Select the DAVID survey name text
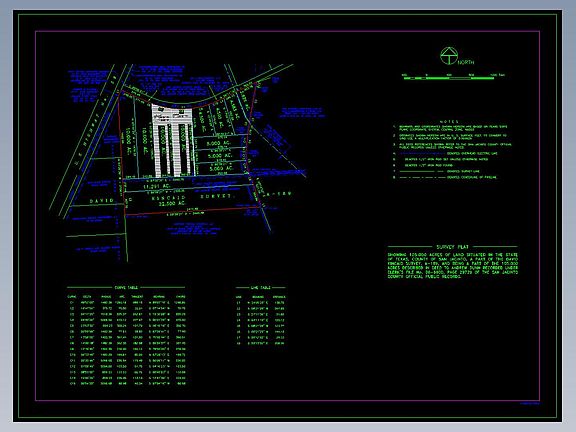Screen dimensions: 576x432 coord(102,201)
